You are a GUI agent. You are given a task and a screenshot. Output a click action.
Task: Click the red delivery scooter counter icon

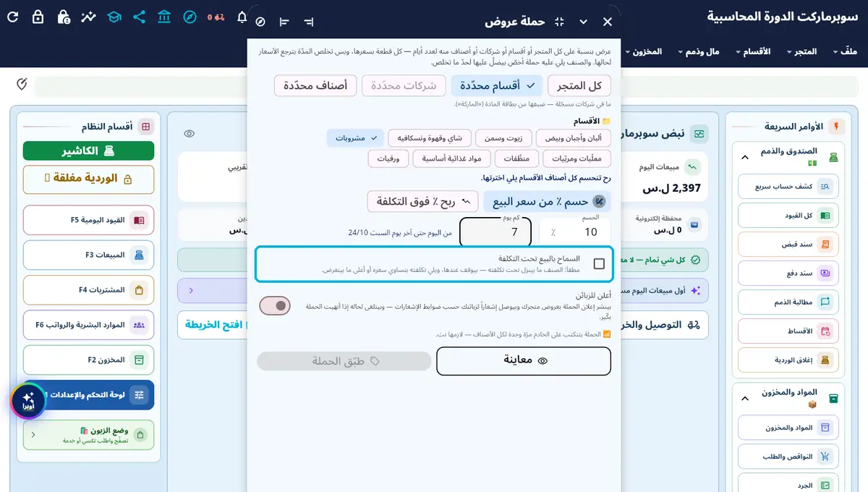[216, 17]
